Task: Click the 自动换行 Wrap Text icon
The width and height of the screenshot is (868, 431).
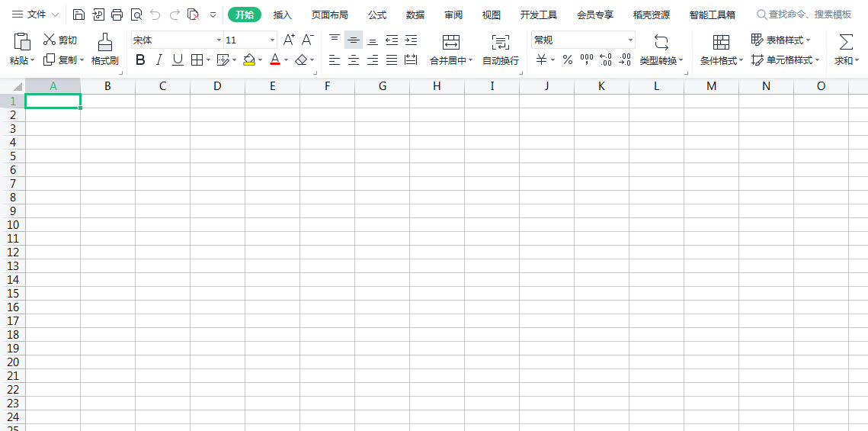Action: (x=501, y=41)
